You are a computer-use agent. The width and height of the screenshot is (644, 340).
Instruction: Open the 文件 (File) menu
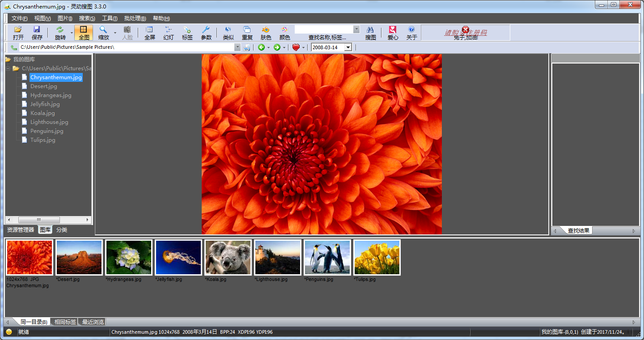[19, 18]
